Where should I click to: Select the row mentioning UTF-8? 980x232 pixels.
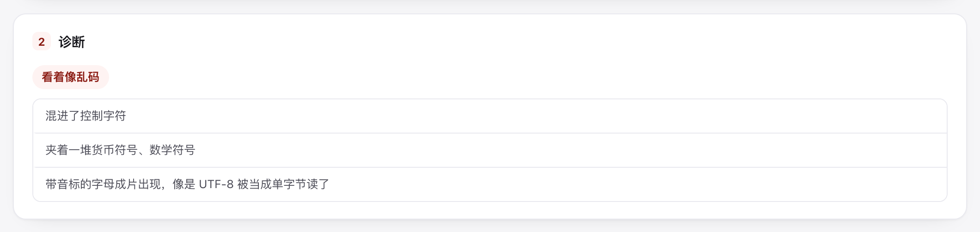490,184
